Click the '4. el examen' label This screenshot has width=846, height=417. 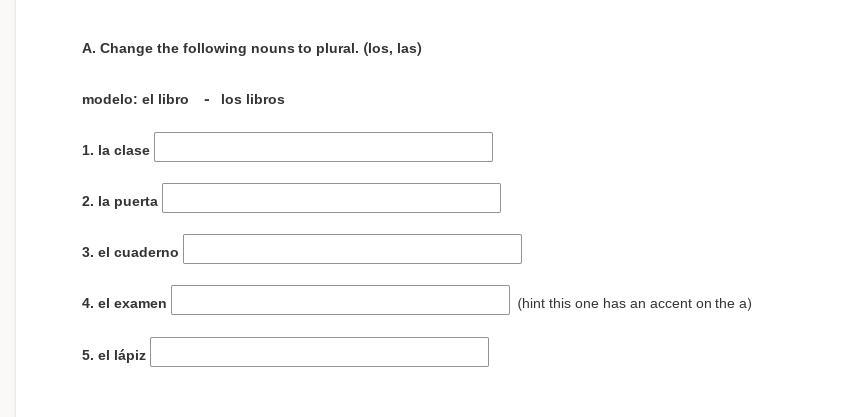click(124, 304)
